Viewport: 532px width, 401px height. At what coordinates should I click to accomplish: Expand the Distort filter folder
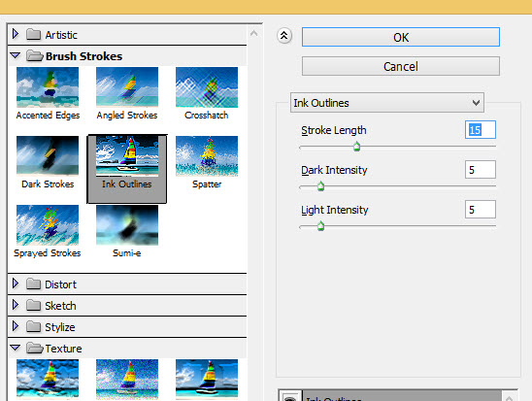(16, 284)
